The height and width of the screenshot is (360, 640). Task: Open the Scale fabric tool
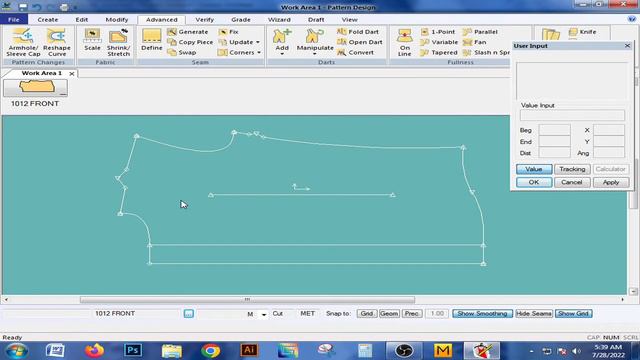pos(92,40)
